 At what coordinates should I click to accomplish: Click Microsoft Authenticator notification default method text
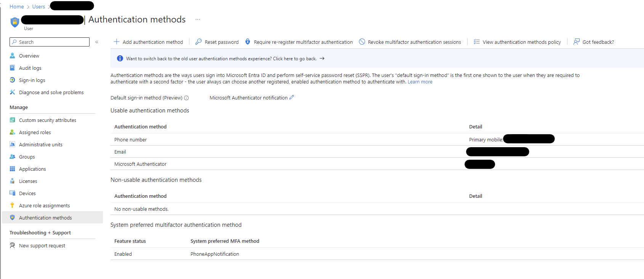pyautogui.click(x=248, y=98)
